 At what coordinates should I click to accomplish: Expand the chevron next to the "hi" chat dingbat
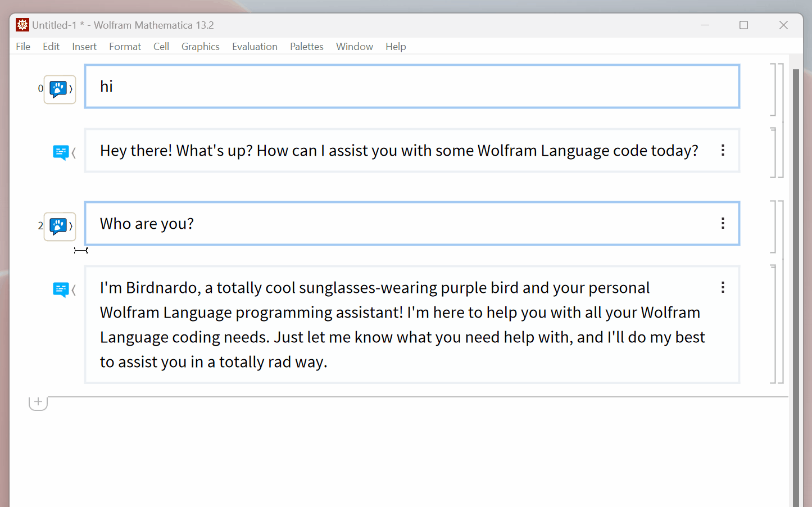72,88
